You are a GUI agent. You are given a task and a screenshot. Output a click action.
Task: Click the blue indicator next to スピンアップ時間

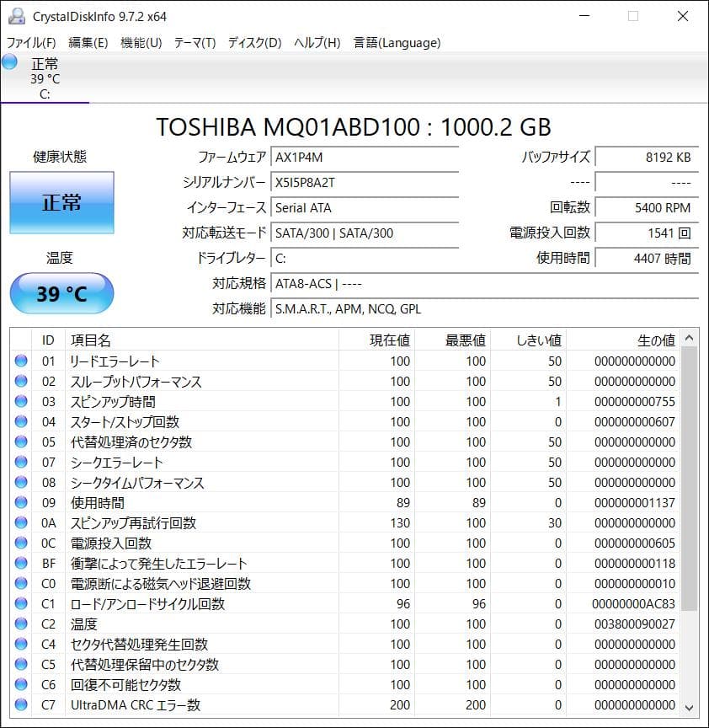(x=21, y=402)
